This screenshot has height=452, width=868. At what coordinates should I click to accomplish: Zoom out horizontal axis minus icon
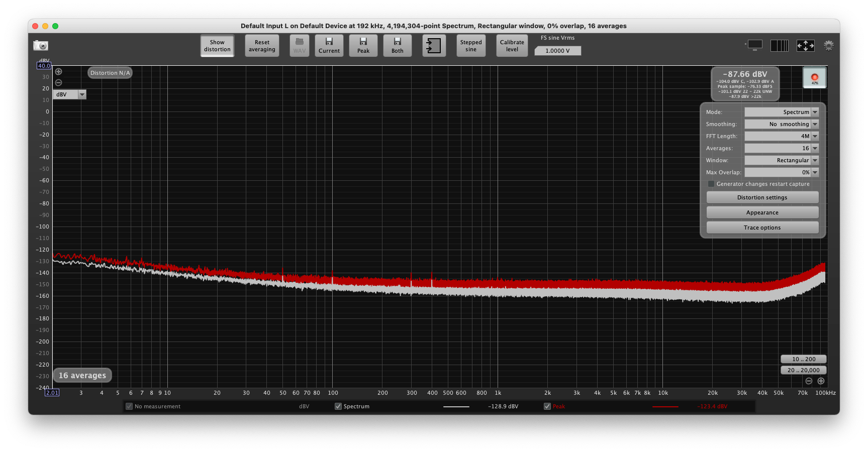(809, 381)
